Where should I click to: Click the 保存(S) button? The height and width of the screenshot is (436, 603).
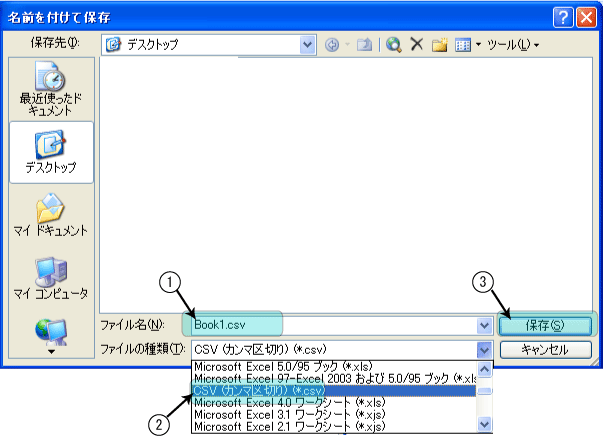tap(545, 326)
